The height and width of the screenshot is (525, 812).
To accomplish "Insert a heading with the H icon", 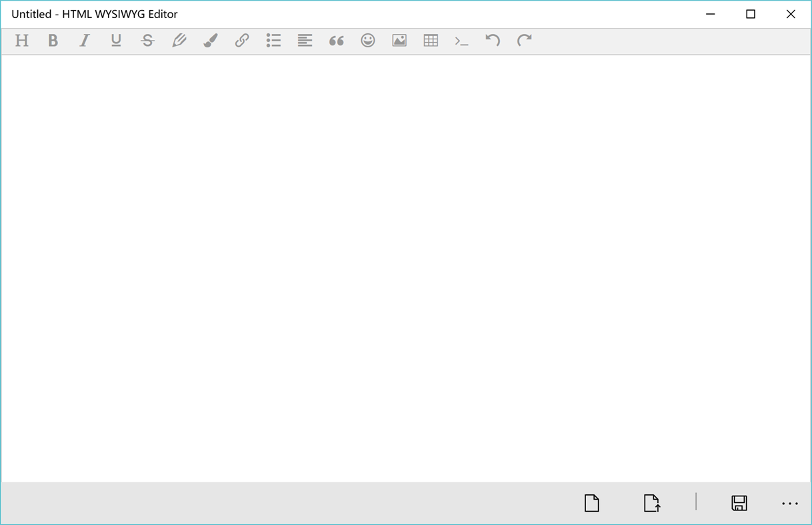I will (x=22, y=41).
